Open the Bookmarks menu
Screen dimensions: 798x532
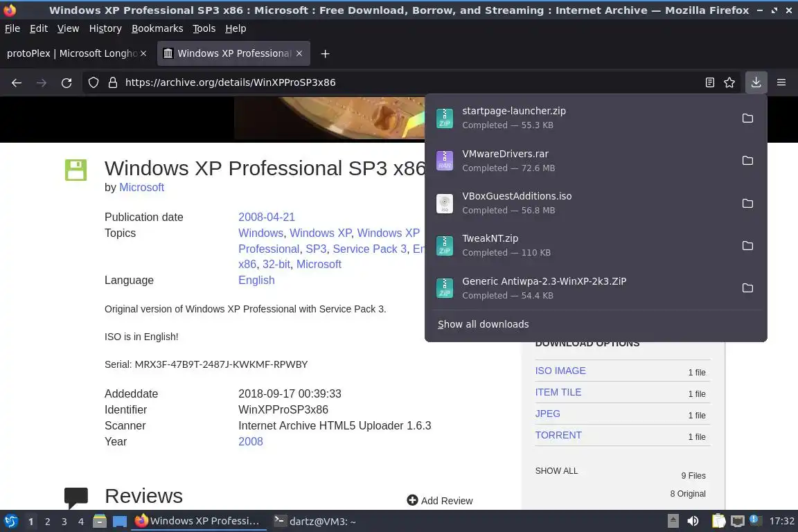click(157, 28)
